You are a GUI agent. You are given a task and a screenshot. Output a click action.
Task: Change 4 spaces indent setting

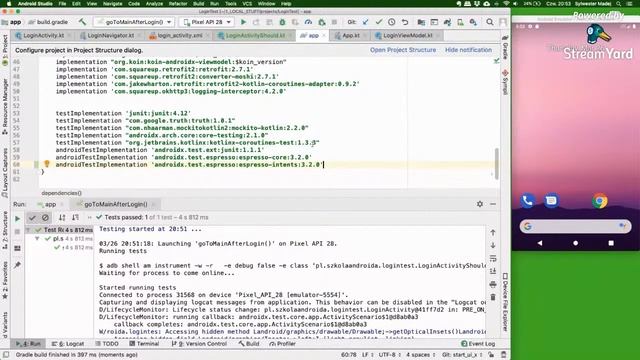[420, 355]
